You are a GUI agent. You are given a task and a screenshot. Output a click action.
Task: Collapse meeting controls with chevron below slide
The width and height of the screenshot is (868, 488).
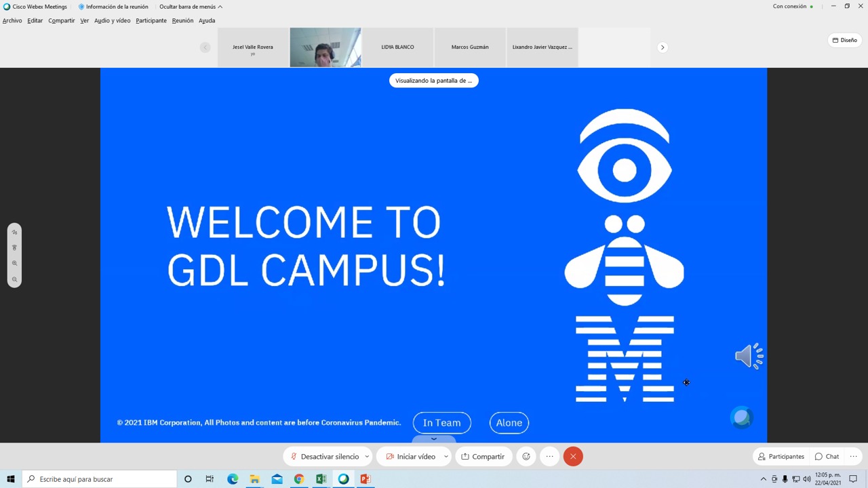[x=434, y=439]
